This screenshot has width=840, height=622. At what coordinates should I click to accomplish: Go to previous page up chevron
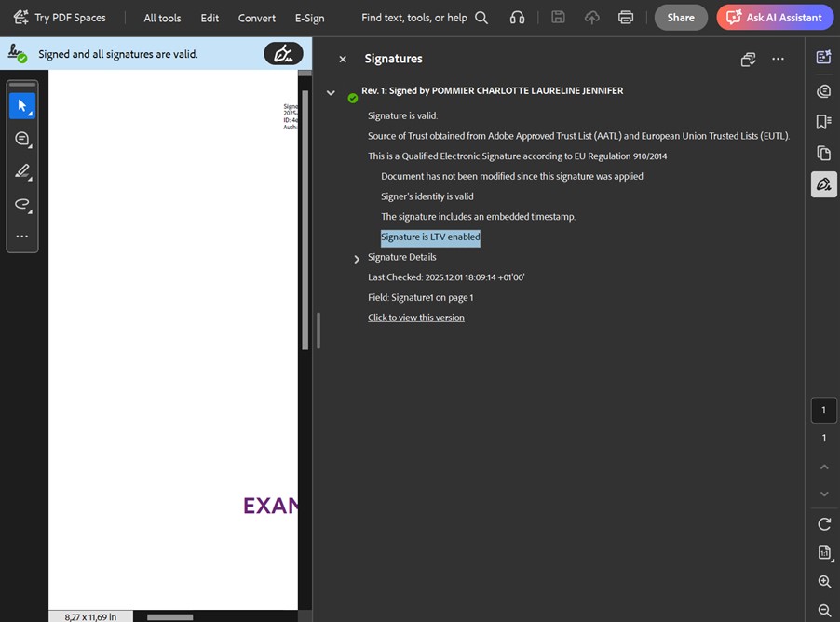[x=824, y=467]
